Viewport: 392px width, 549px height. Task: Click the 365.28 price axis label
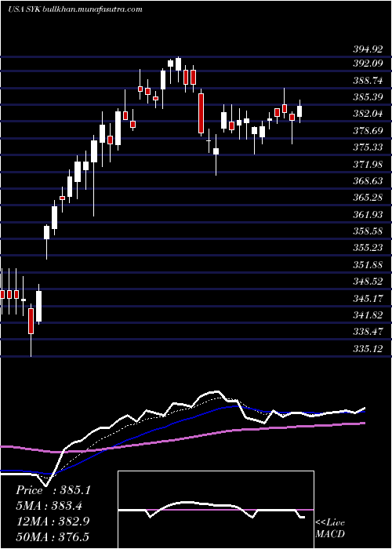click(x=367, y=198)
